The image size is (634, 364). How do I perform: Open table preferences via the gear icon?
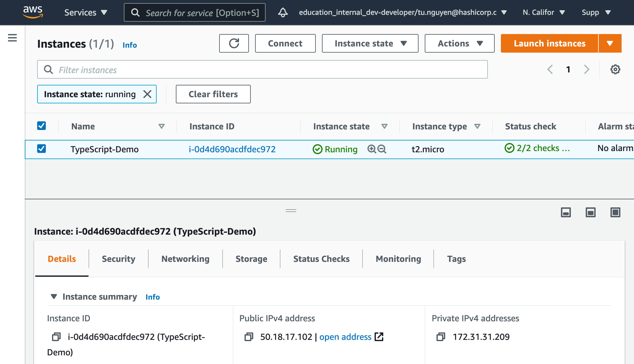pyautogui.click(x=615, y=69)
